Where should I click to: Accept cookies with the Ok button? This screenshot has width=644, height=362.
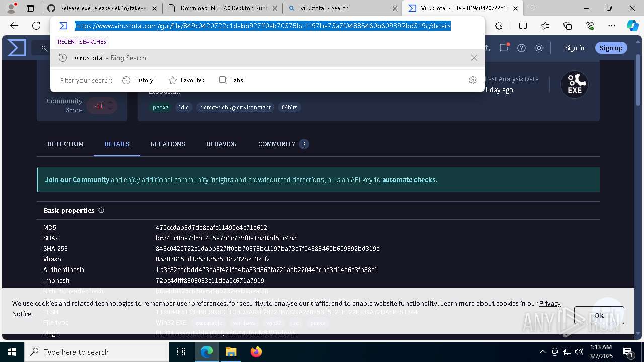point(599,315)
